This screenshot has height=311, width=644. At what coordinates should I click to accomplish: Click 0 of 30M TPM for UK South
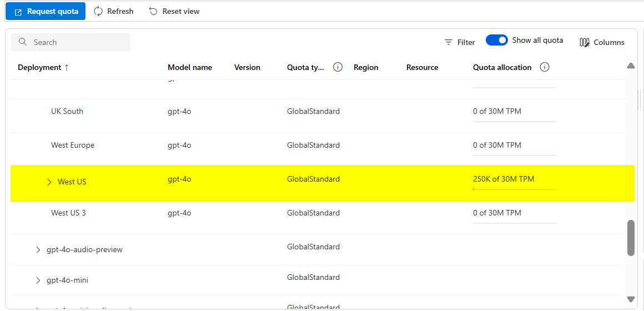(497, 111)
